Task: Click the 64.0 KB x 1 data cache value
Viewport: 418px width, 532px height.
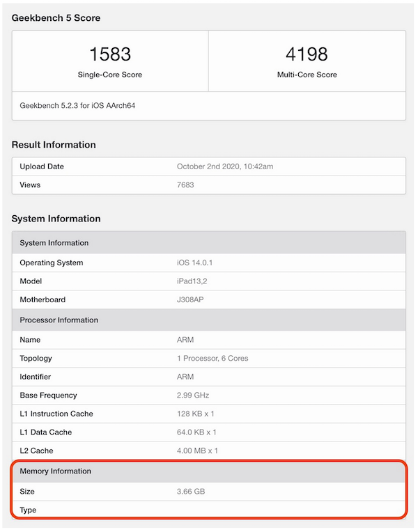Action: click(x=197, y=432)
